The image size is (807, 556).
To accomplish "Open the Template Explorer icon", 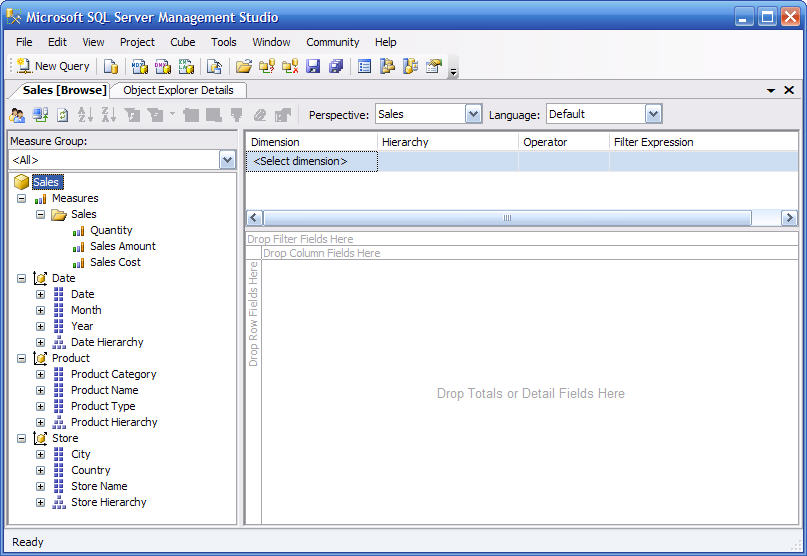I will point(410,66).
